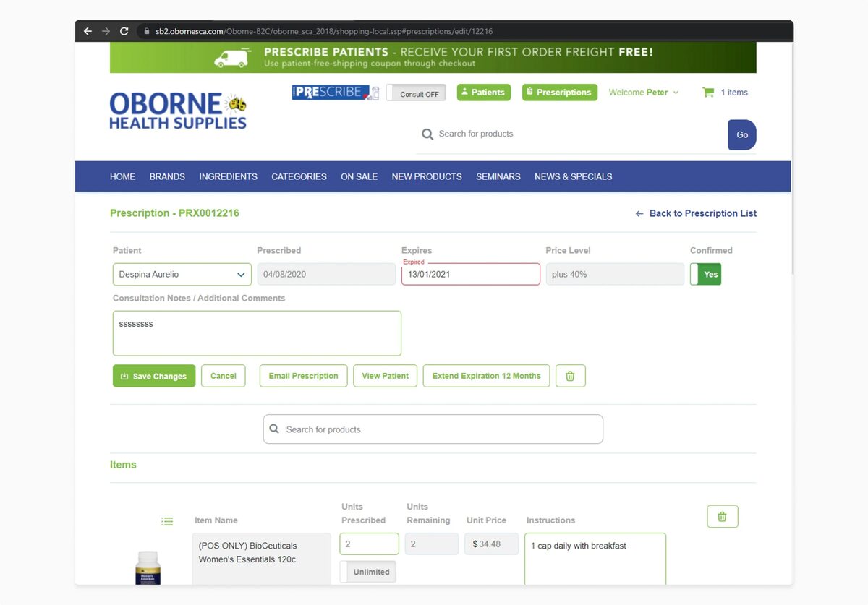The width and height of the screenshot is (868, 605).
Task: Click inside the Consultation Notes text box
Action: 257,332
